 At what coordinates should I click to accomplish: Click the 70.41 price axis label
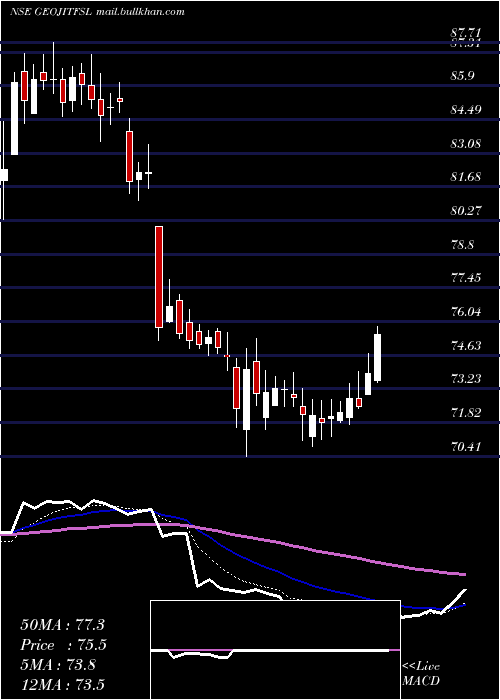(x=466, y=446)
